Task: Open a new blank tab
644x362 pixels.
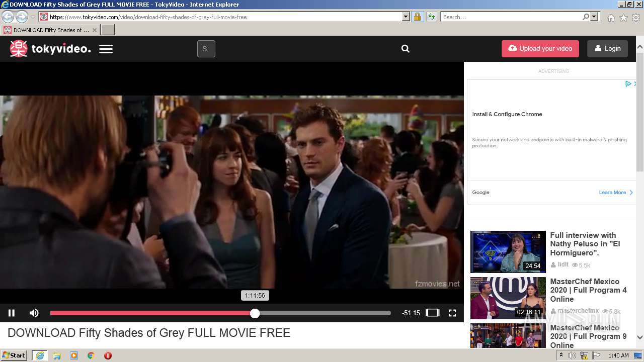Action: click(x=108, y=30)
